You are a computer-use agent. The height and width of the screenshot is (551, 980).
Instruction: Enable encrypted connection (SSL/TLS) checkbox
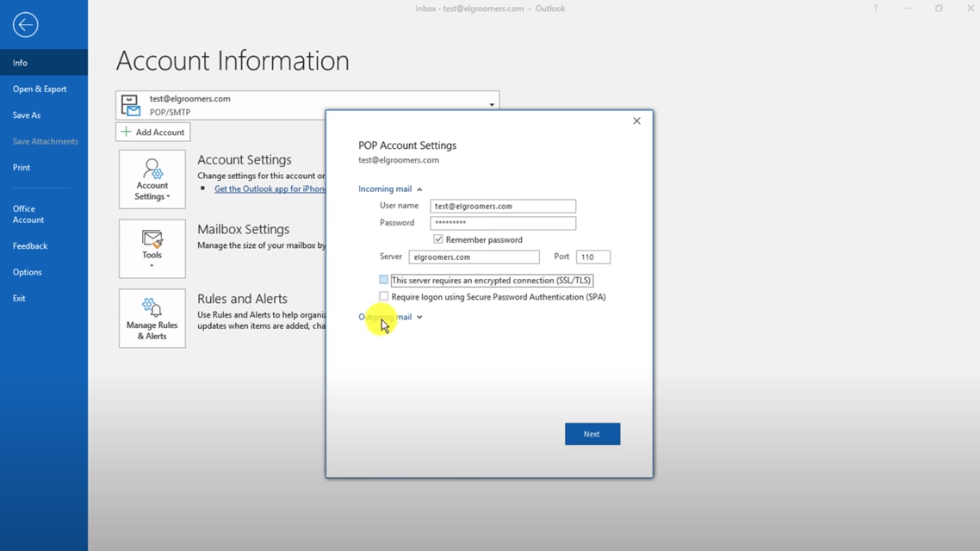384,280
